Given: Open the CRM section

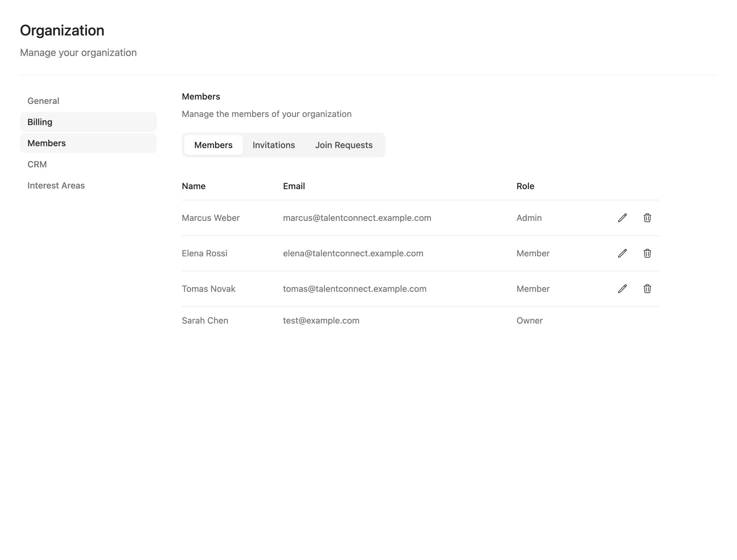Looking at the screenshot, I should [x=37, y=164].
